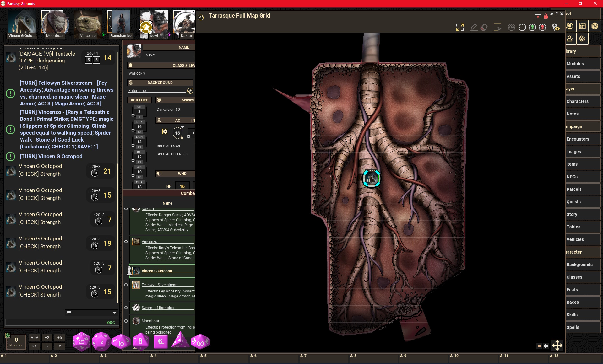
Task: Select the map eraser tool
Action: coord(484,27)
